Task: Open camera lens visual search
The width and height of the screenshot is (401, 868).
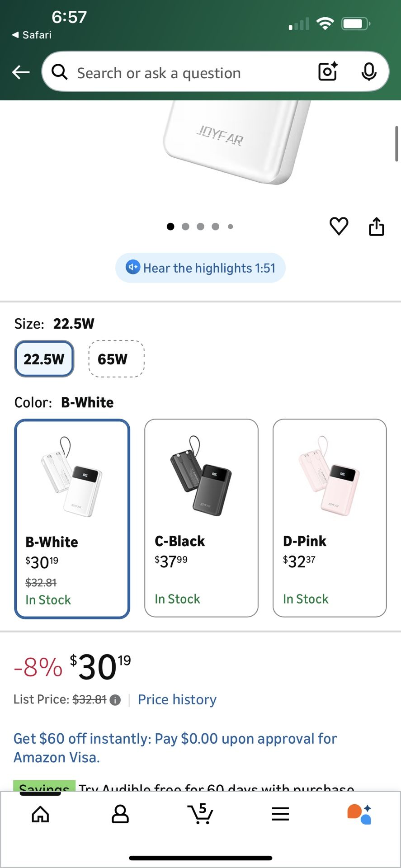Action: coord(328,71)
